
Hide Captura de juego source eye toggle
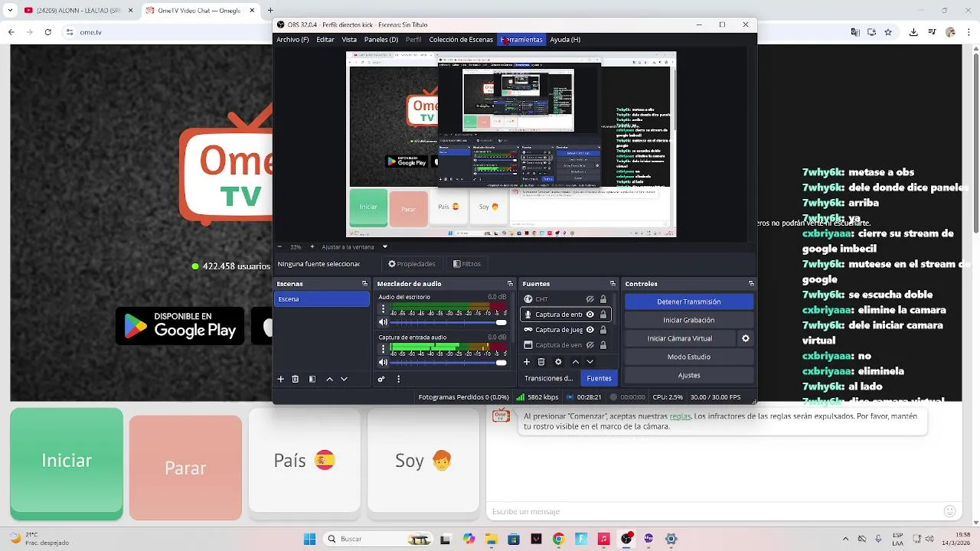click(x=590, y=330)
